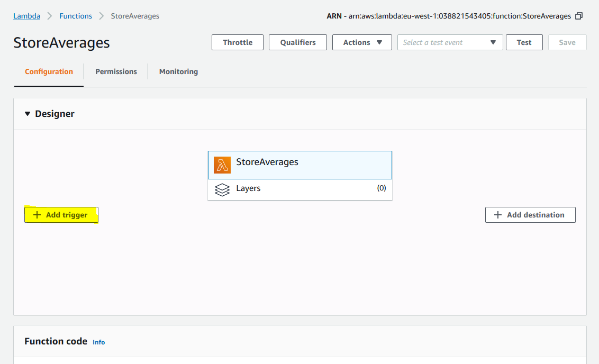Run the function with the Test button
Screen dimensions: 599x364
tap(524, 42)
